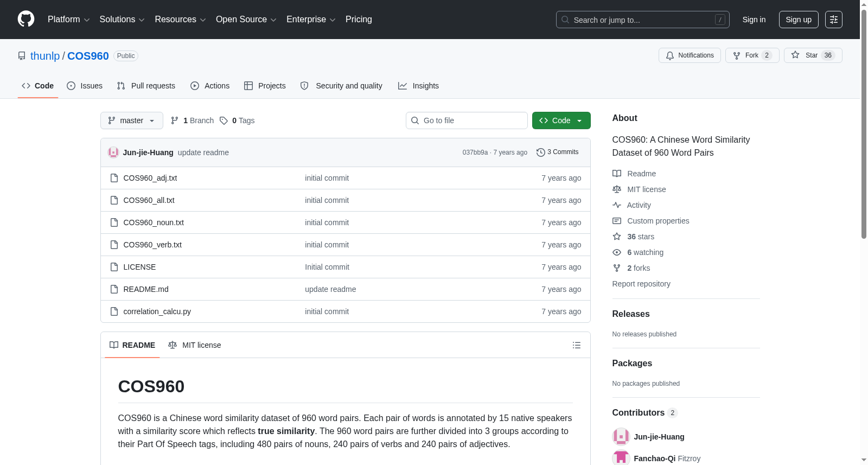View the 1 Branch link
The width and height of the screenshot is (868, 465).
coord(193,120)
